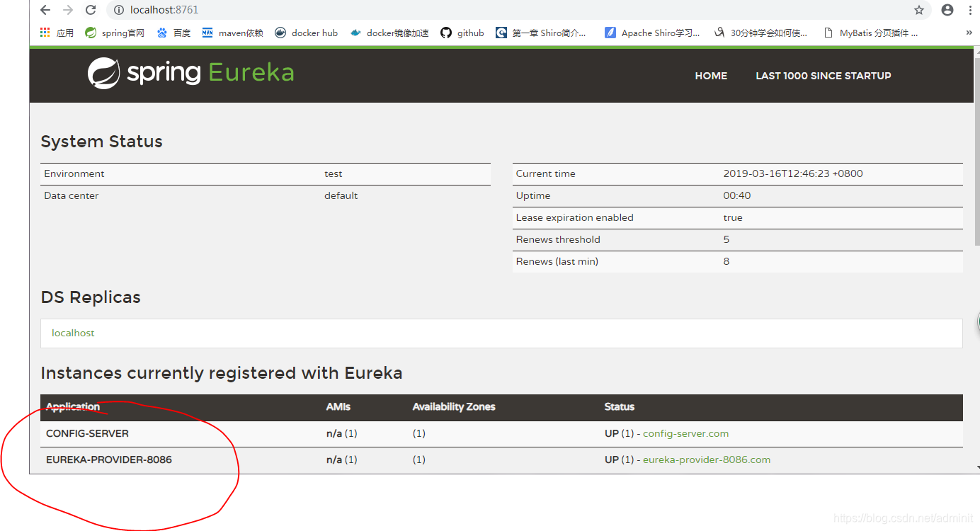This screenshot has width=980, height=531.
Task: Expand the bookmarks overflow chevron
Action: [969, 33]
